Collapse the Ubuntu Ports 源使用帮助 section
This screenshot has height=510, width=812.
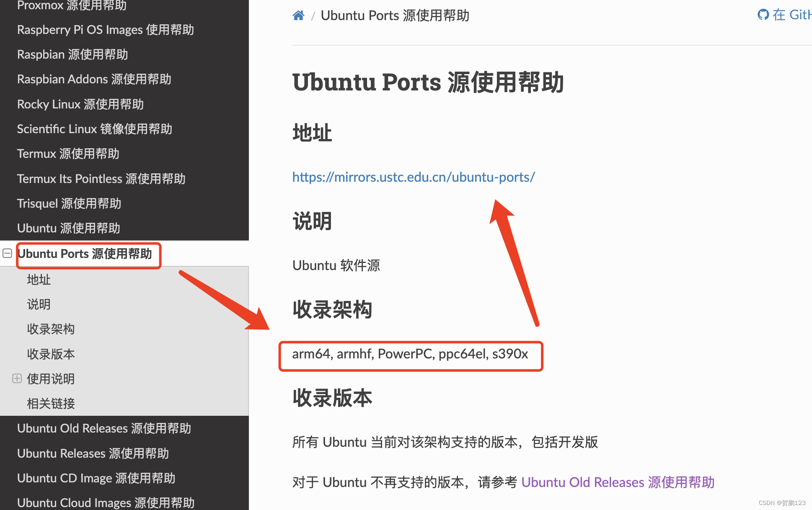[x=7, y=253]
